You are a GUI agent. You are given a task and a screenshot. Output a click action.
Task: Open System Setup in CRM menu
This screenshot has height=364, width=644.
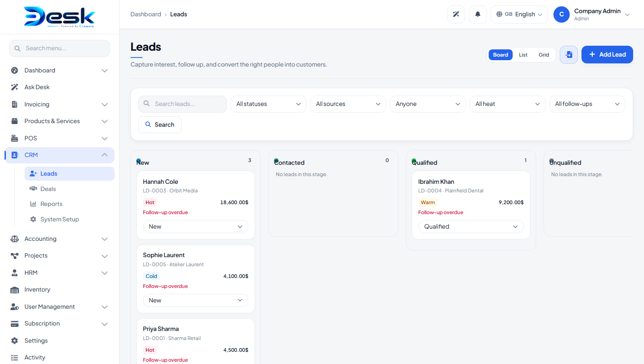(x=69, y=219)
